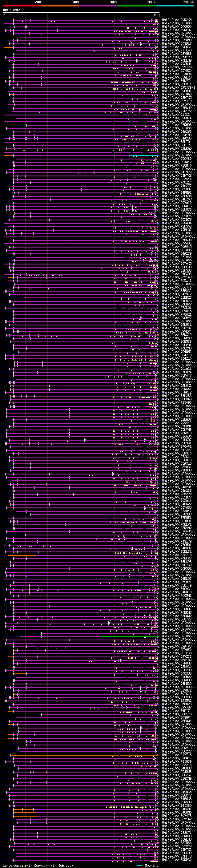Select the UniRef100_A4S1Y9 label

pos(177,541)
